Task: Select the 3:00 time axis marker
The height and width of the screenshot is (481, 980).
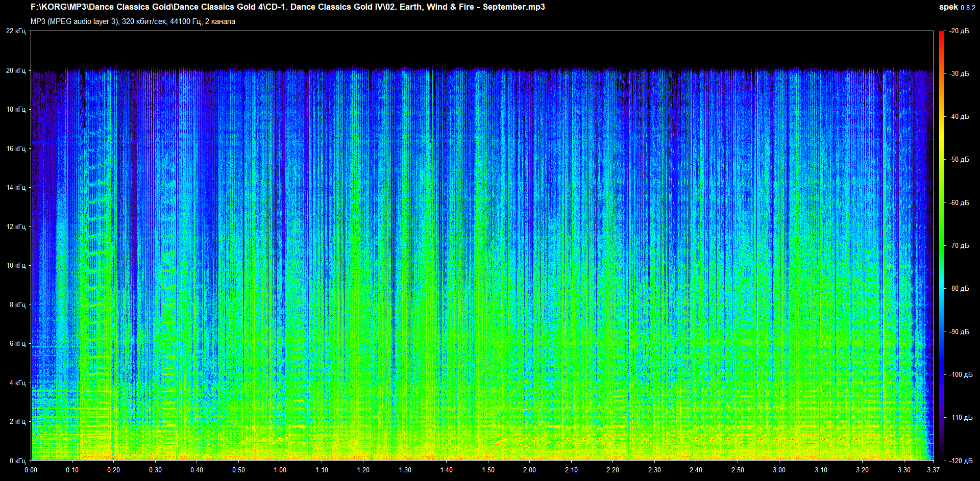Action: coord(779,470)
